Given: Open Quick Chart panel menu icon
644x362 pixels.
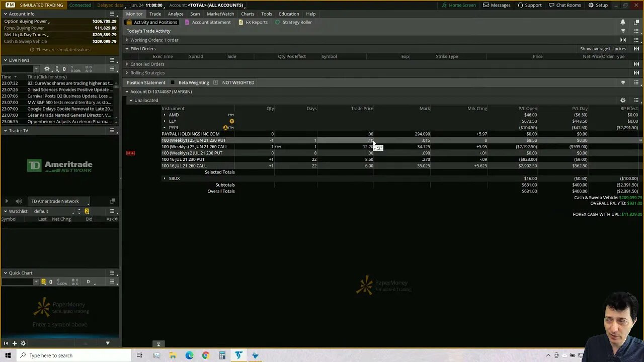Looking at the screenshot, I should pyautogui.click(x=112, y=273).
